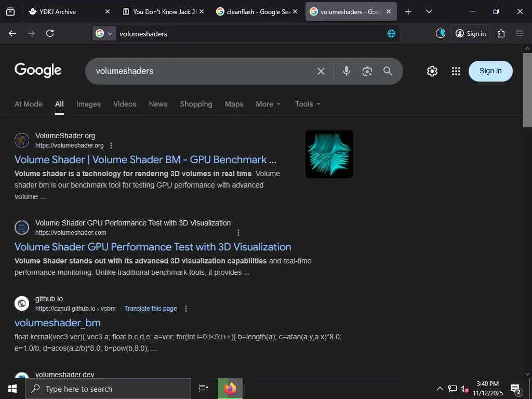The height and width of the screenshot is (399, 532).
Task: Expand the list all tabs chevron
Action: [429, 11]
